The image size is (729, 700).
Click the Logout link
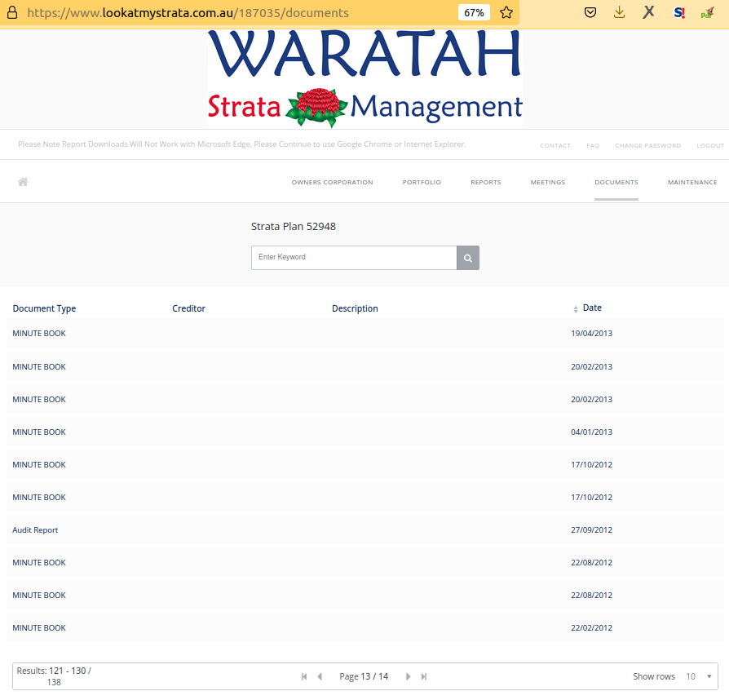pos(710,145)
